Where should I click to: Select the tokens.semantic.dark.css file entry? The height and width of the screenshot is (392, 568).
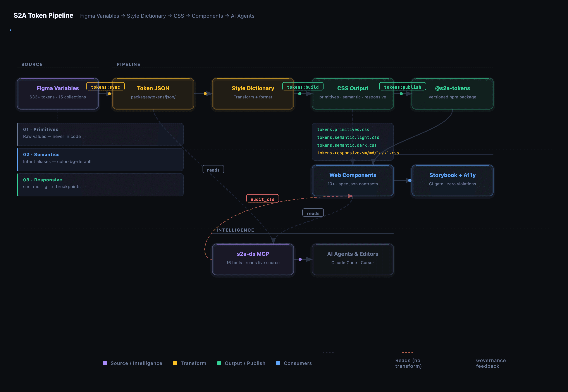click(x=347, y=145)
